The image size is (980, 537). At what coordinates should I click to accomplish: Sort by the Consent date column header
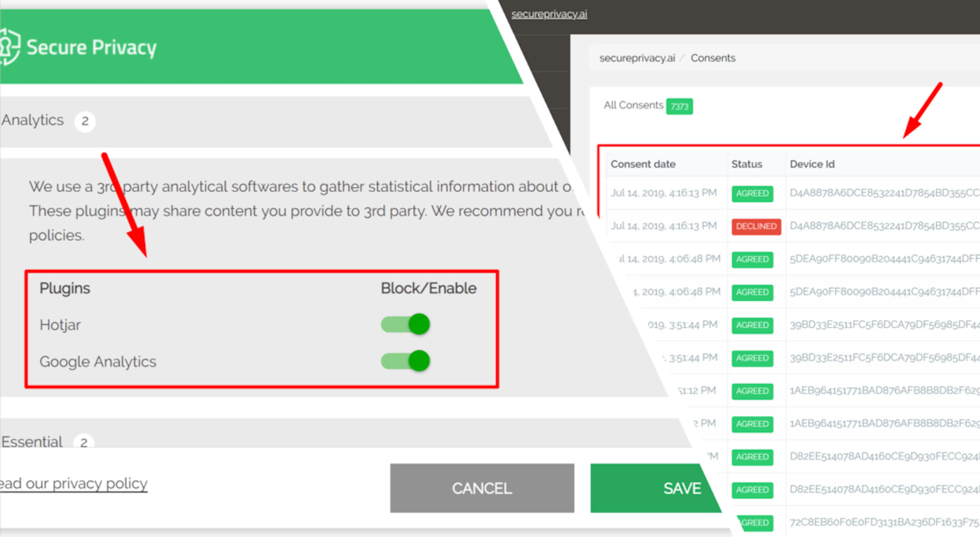[644, 164]
